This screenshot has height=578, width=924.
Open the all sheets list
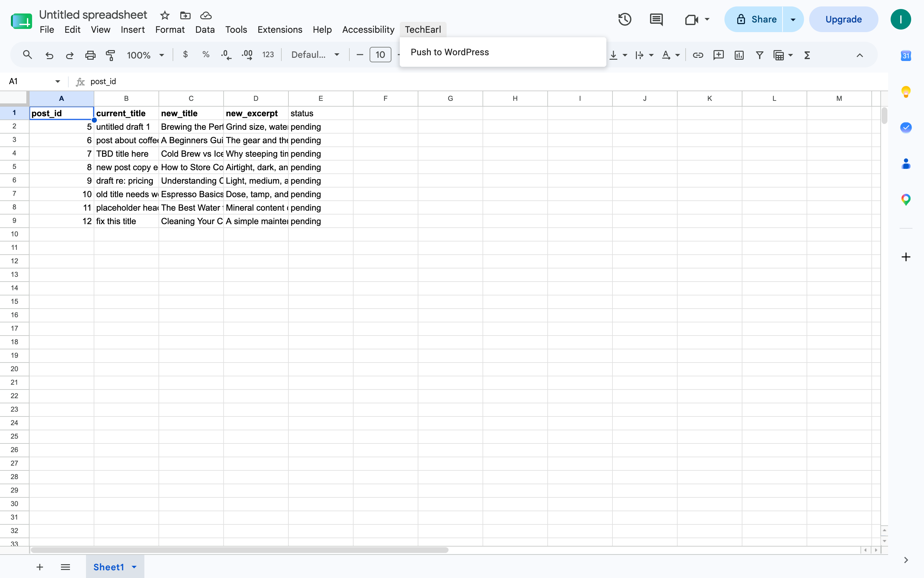point(65,567)
